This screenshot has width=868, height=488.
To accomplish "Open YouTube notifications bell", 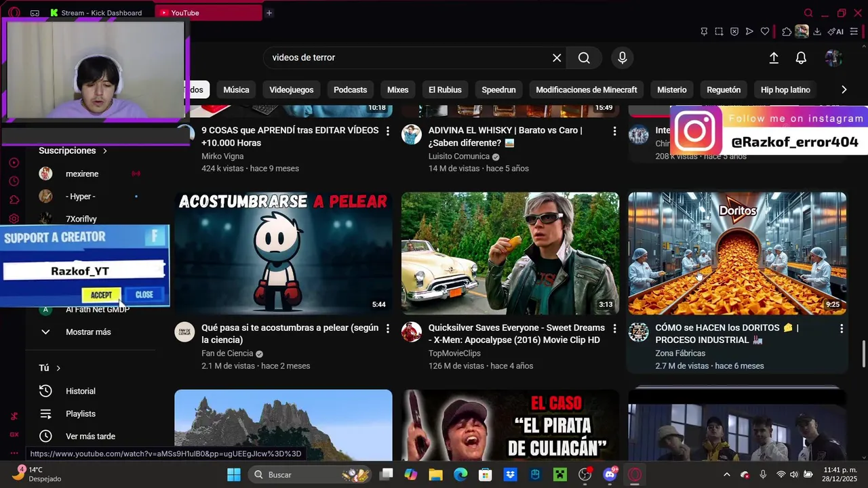I will point(801,58).
